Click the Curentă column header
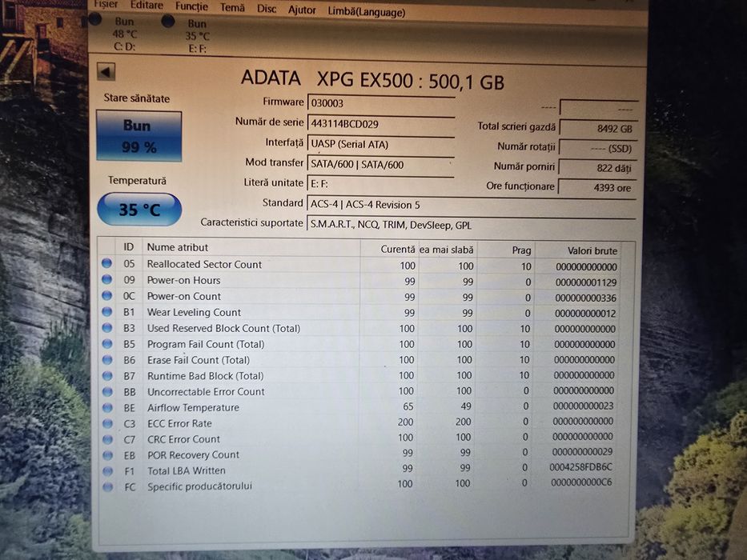Image resolution: width=747 pixels, height=560 pixels. point(389,249)
